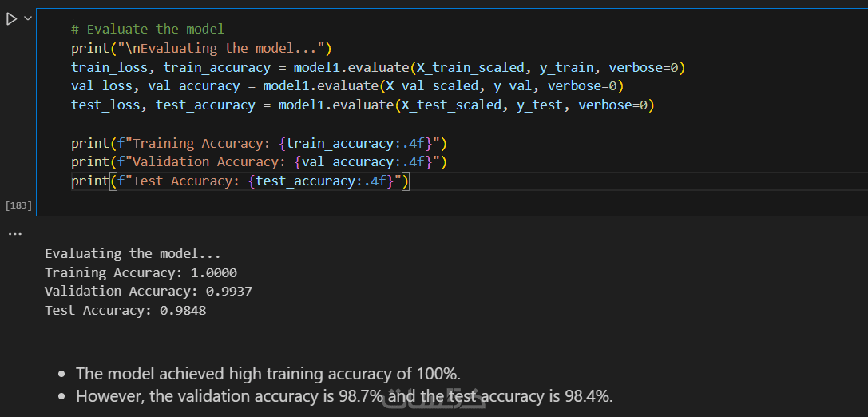
Task: Click the markdown bullet about validation accuracy 98.7%
Action: pyautogui.click(x=343, y=396)
